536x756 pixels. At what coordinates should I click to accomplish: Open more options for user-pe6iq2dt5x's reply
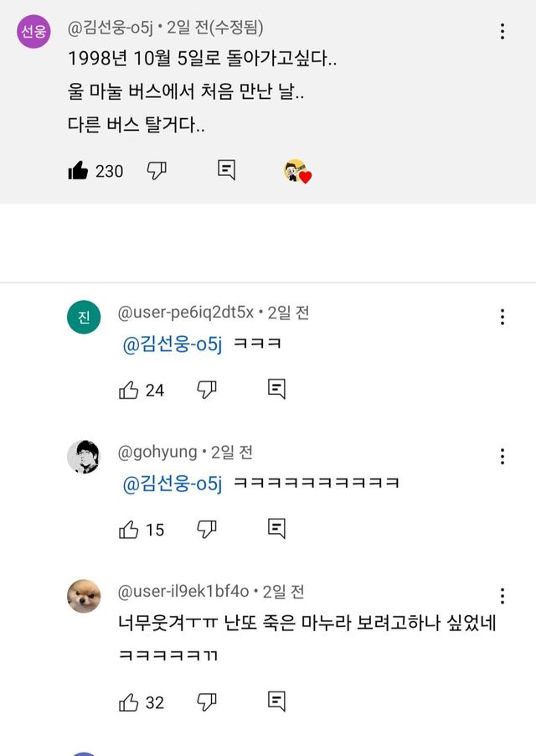point(502,317)
